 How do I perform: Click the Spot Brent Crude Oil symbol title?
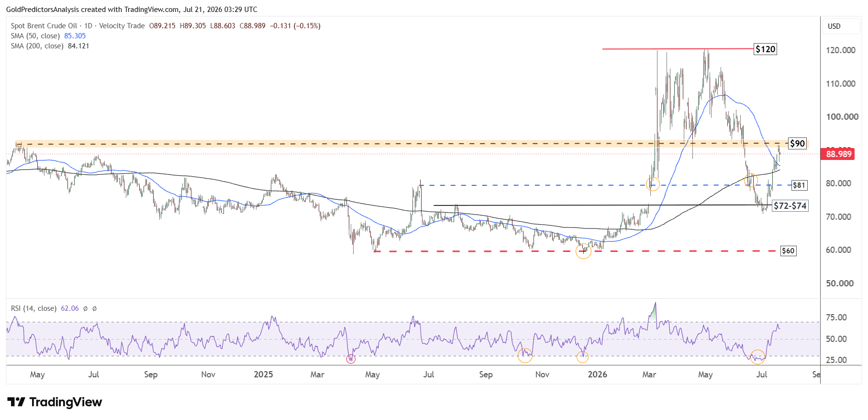[x=44, y=26]
